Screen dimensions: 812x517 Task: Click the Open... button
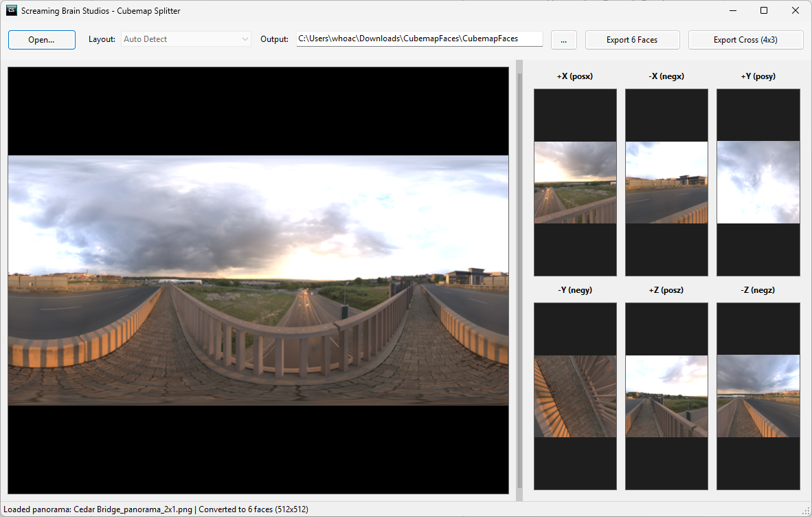41,40
